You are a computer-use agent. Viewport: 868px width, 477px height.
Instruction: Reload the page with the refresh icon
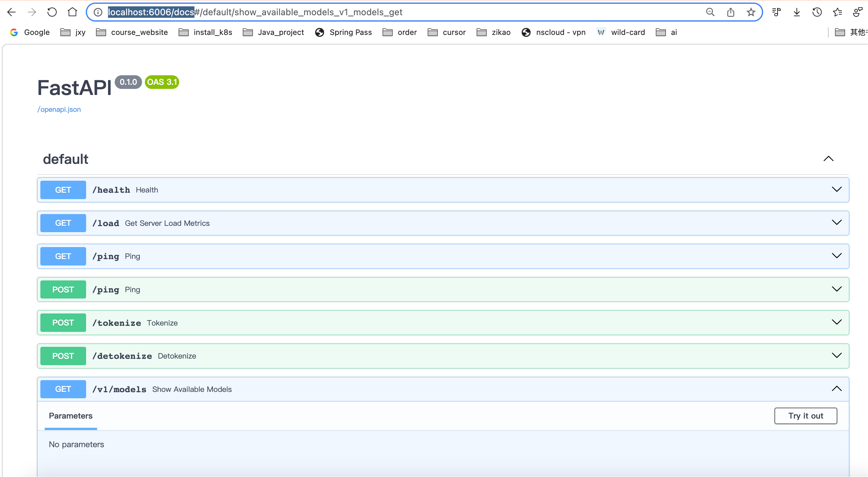[52, 12]
